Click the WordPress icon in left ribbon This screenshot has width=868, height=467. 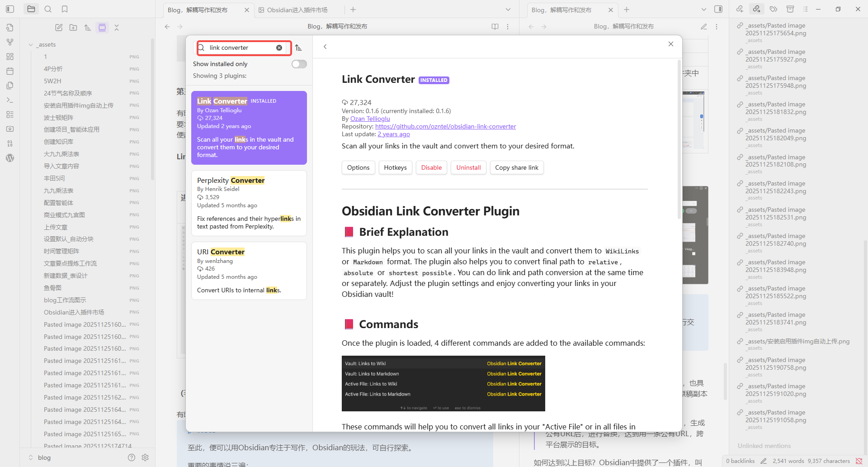pos(10,158)
